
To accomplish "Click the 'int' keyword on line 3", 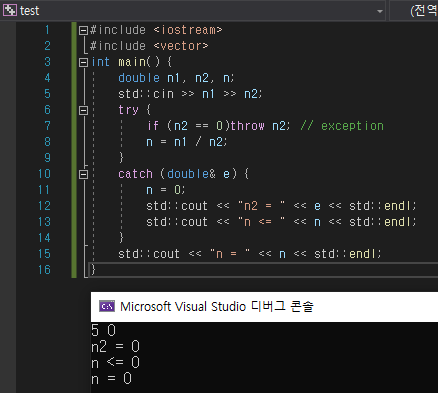I will (x=101, y=62).
